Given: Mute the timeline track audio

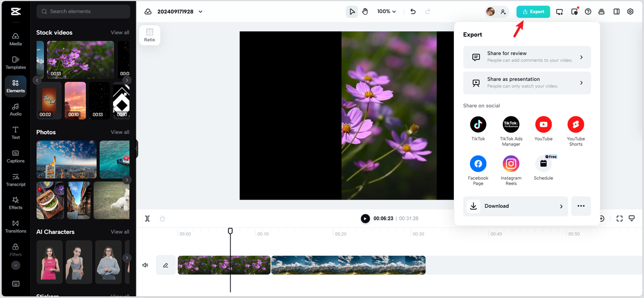Looking at the screenshot, I should (x=145, y=265).
